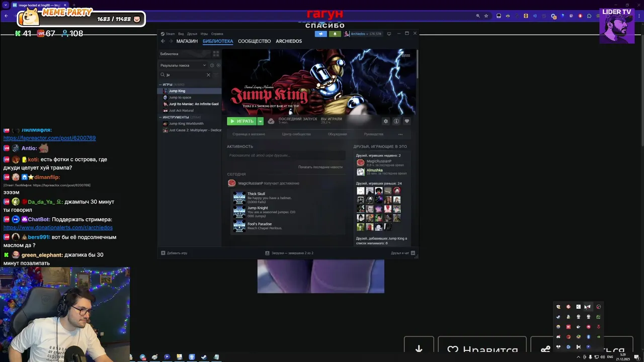
Task: Open Загрузки downloads status
Action: click(289, 253)
